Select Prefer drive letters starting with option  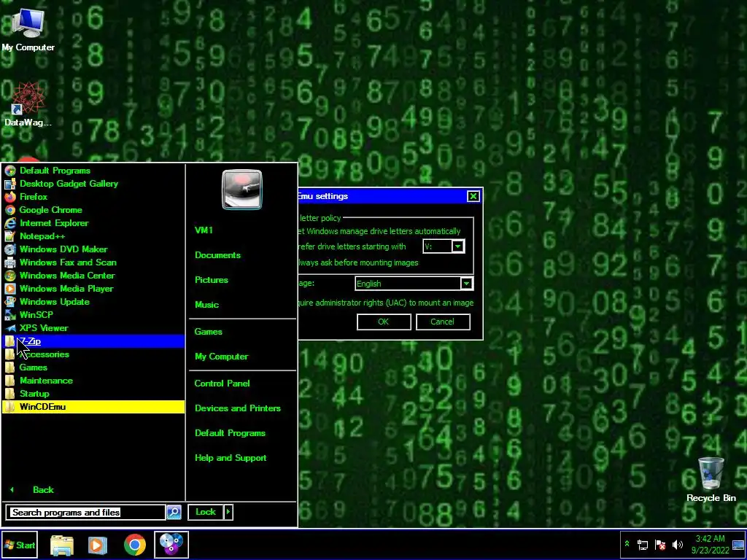coord(352,246)
